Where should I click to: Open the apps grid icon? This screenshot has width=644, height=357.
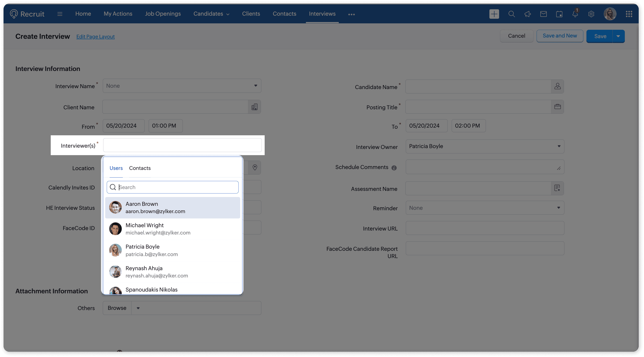[x=629, y=14]
